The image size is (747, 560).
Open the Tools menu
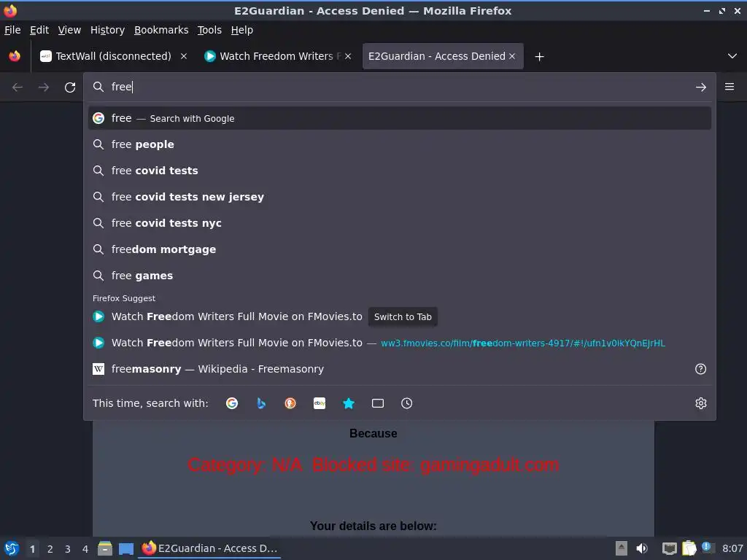click(209, 30)
